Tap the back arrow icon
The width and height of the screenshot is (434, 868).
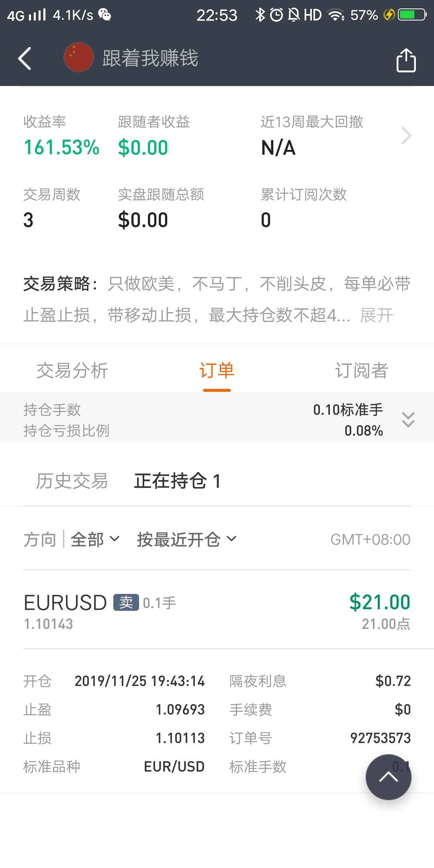(x=25, y=59)
